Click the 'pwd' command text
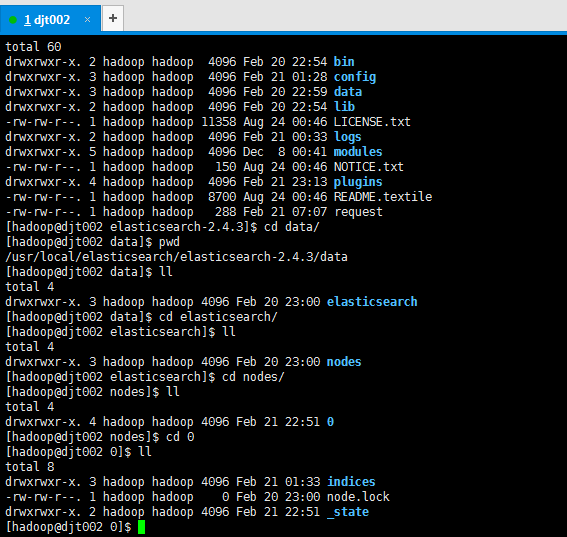This screenshot has height=537, width=567. (x=169, y=242)
